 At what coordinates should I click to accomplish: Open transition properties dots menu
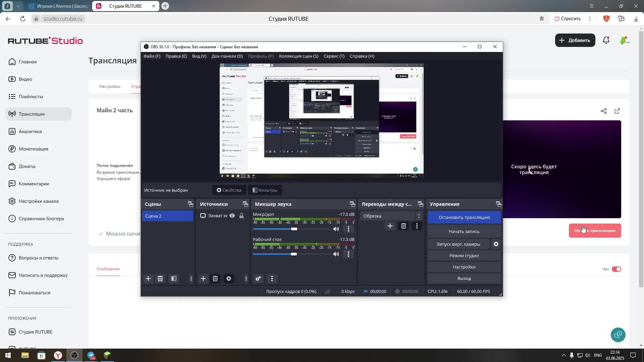tap(417, 226)
